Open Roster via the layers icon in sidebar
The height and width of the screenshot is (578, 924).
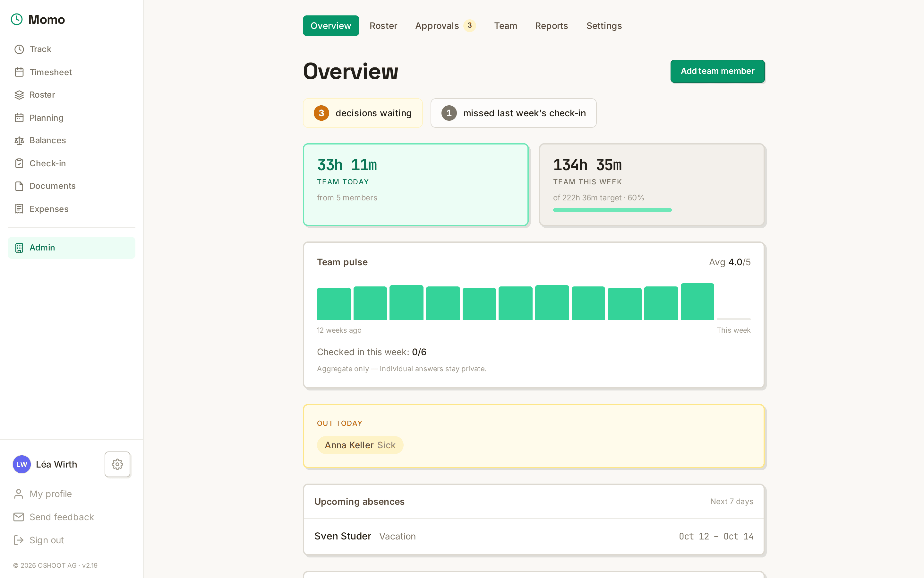click(x=19, y=95)
